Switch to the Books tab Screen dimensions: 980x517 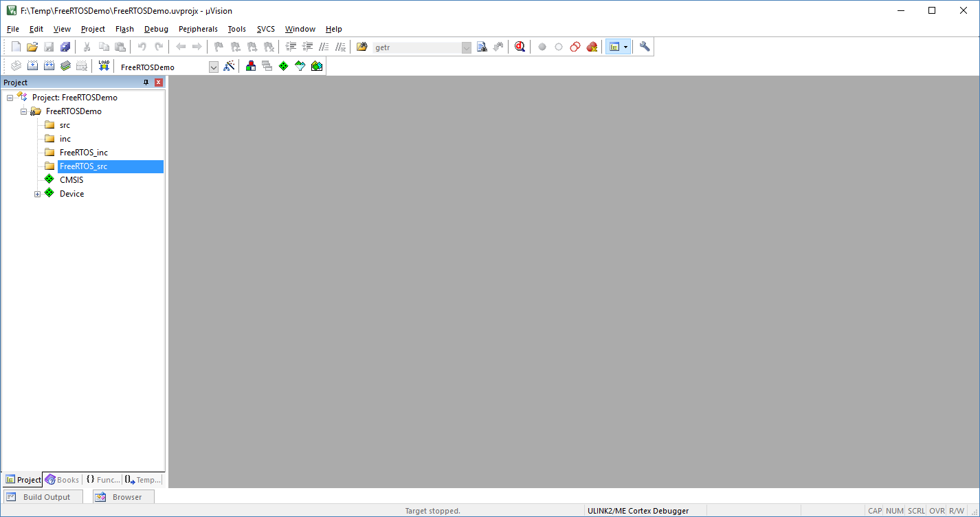pyautogui.click(x=63, y=480)
